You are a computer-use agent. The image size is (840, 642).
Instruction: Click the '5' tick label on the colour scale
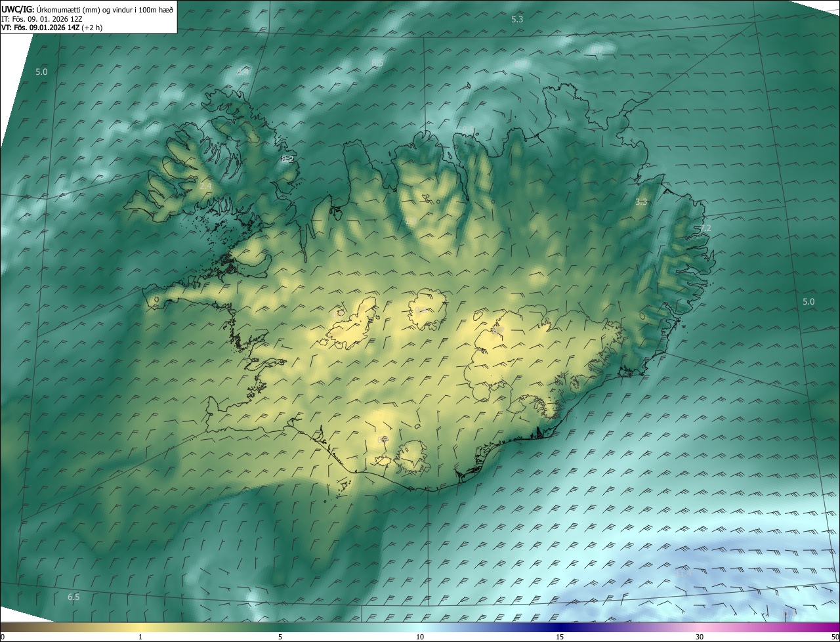280,637
